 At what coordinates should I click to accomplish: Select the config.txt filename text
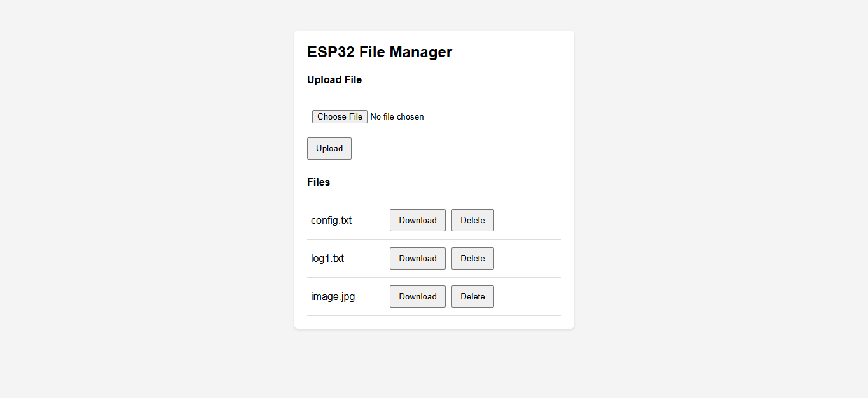click(x=331, y=221)
